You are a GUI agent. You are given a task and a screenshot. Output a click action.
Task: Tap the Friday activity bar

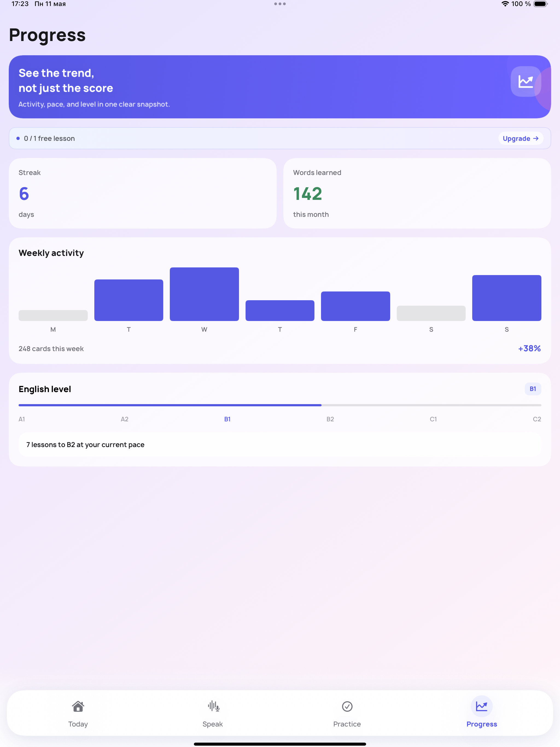(355, 306)
